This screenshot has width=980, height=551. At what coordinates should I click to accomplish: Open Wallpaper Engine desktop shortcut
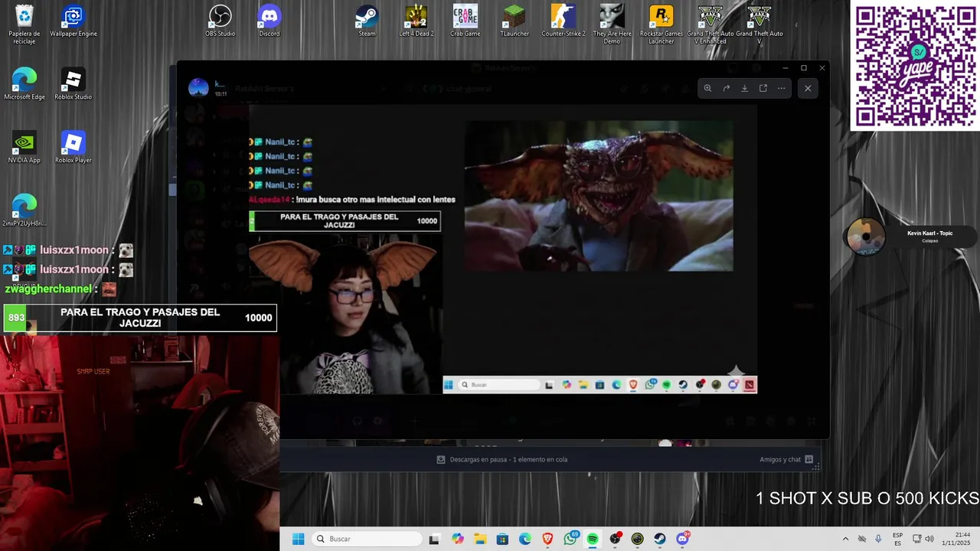point(73,21)
